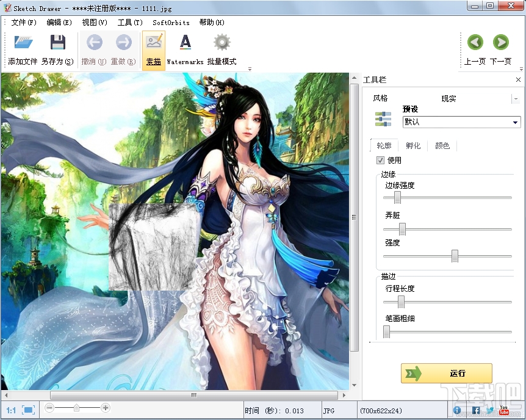
Task: Click the JPG format status text
Action: 329,411
